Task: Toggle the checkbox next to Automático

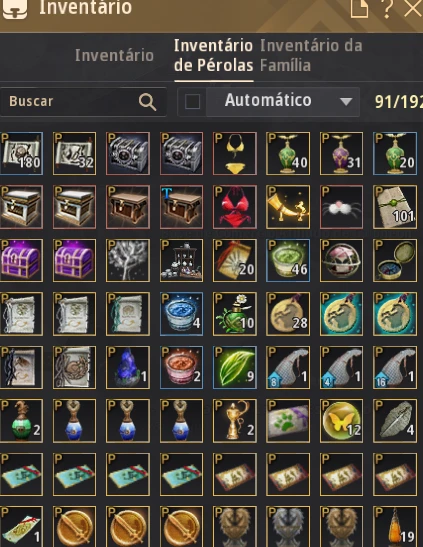Action: (x=192, y=102)
